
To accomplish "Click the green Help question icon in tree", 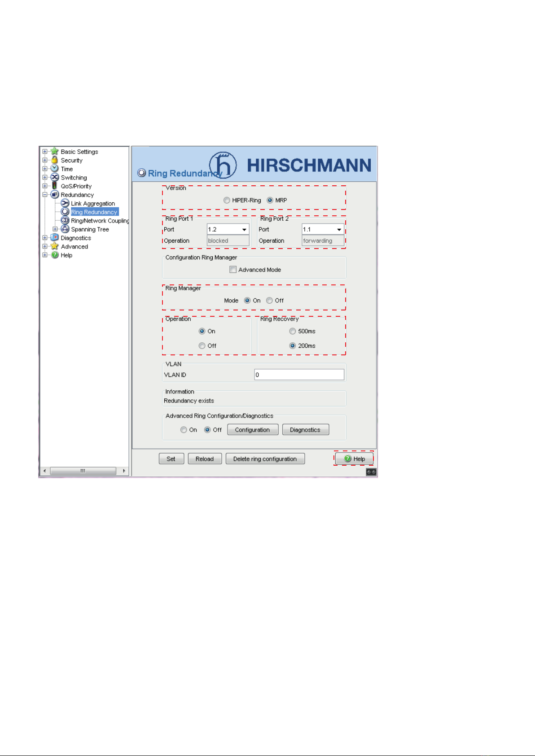I will tap(55, 255).
